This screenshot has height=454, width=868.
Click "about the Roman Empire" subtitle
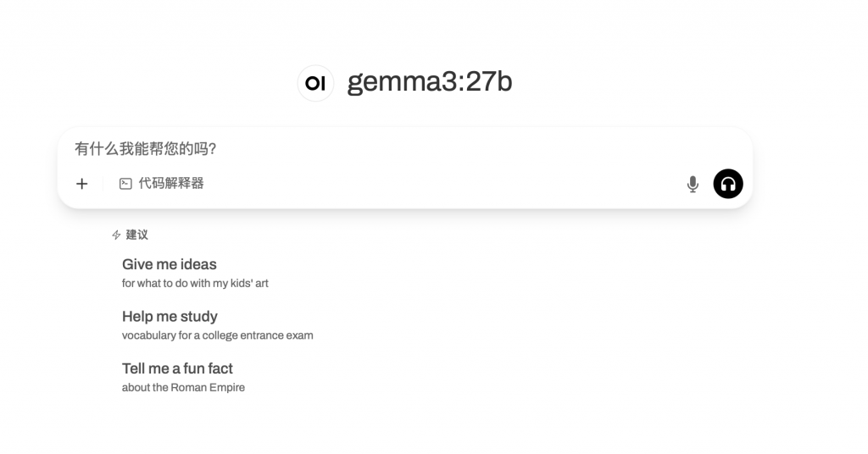183,387
